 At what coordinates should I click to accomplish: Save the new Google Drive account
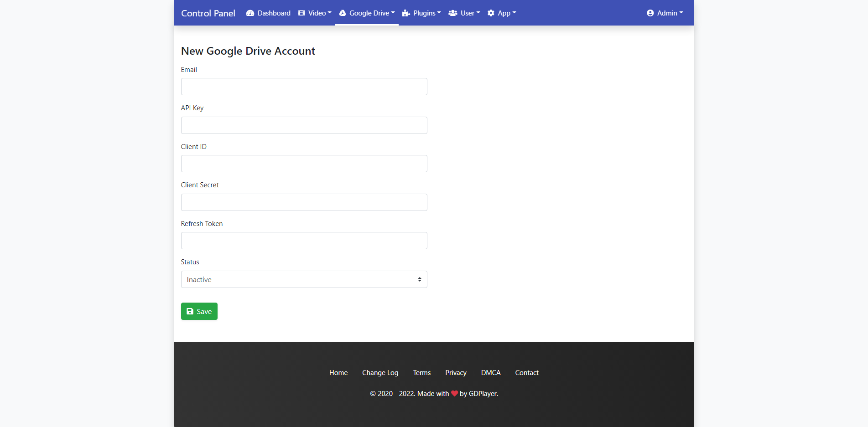199,311
